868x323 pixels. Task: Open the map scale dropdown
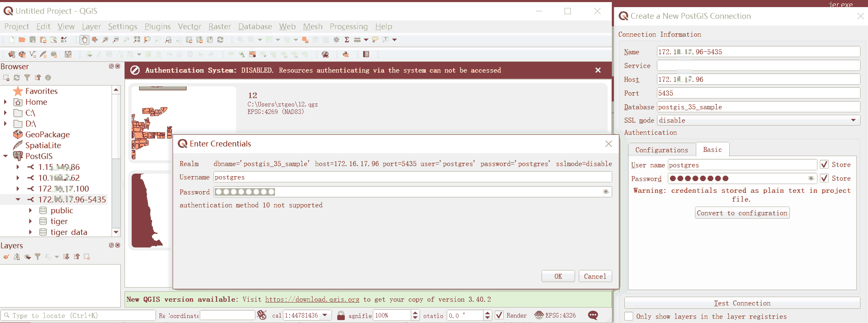[325, 315]
